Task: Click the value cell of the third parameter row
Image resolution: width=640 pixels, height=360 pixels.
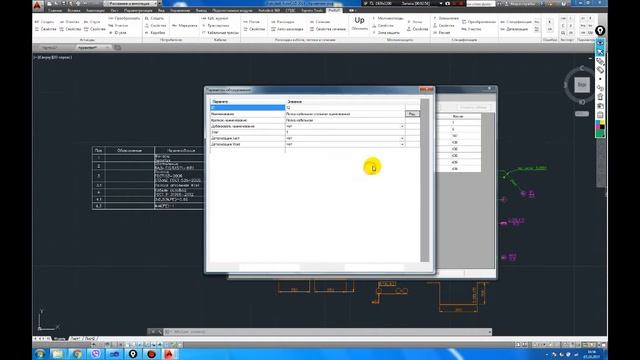Action: [345, 120]
